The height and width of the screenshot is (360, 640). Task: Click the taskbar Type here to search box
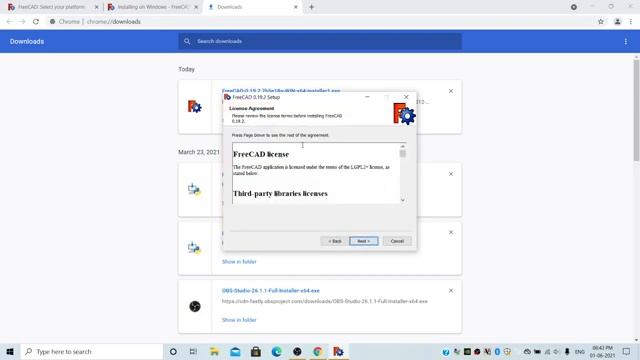(92, 351)
